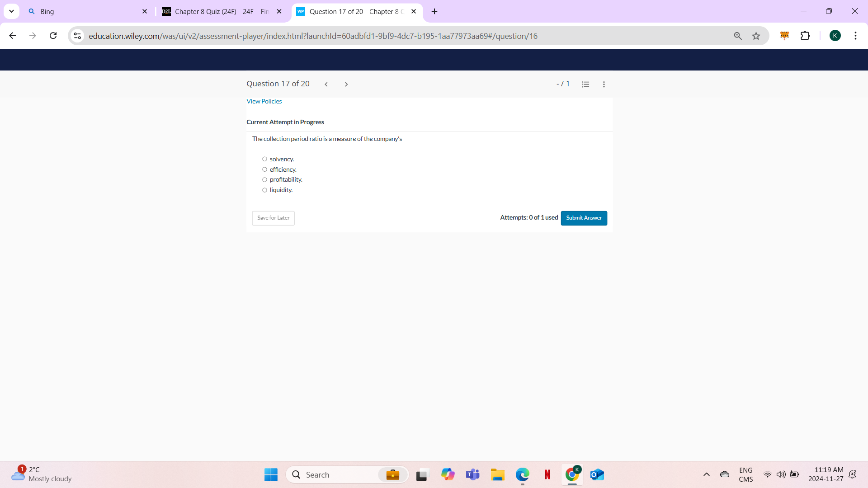Select the efficiency answer option
This screenshot has width=868, height=488.
tap(265, 169)
